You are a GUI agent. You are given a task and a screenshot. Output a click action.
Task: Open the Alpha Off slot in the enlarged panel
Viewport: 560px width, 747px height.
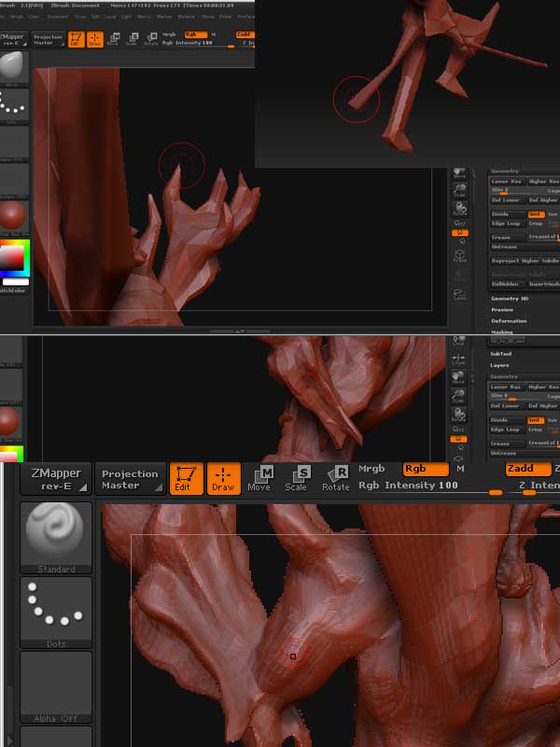tap(56, 687)
